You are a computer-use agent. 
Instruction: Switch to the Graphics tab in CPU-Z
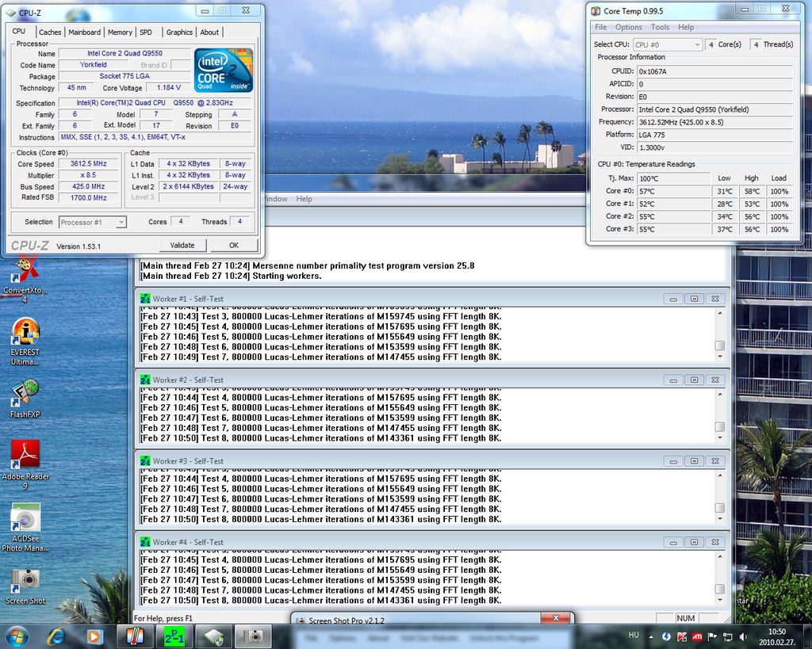click(179, 32)
